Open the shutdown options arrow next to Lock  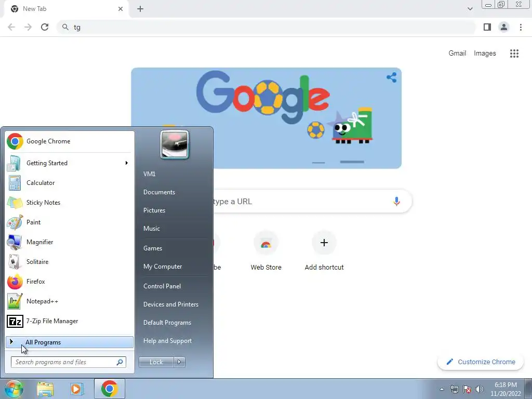179,362
